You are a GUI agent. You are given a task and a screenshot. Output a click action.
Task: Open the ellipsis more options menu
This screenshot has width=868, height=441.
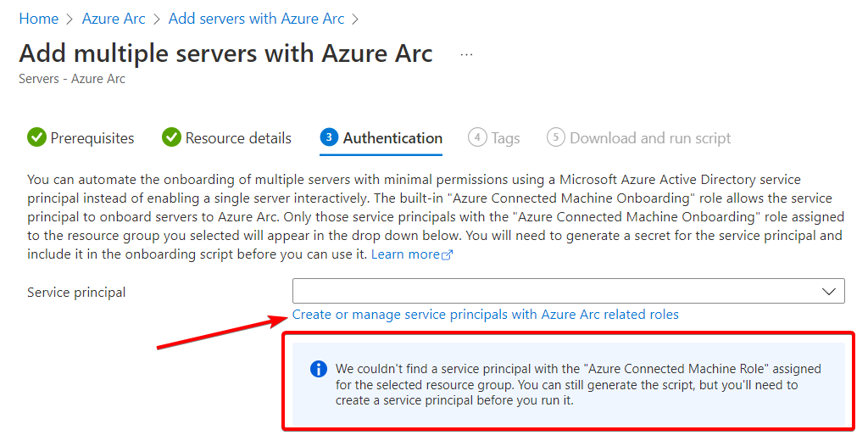coord(467,55)
